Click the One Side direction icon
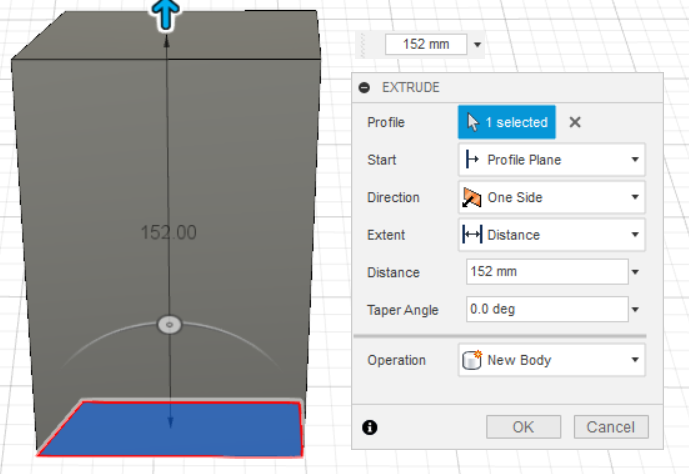Image resolution: width=689 pixels, height=474 pixels. click(x=472, y=197)
